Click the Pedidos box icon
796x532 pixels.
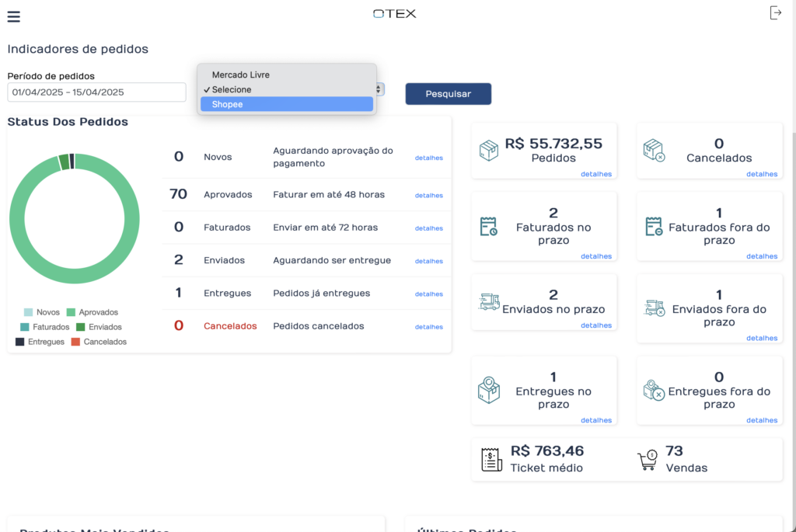pos(489,151)
